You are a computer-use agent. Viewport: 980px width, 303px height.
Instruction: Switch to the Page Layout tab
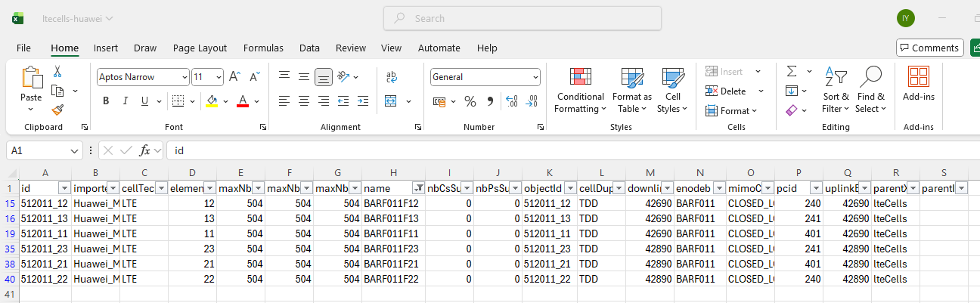pyautogui.click(x=200, y=48)
